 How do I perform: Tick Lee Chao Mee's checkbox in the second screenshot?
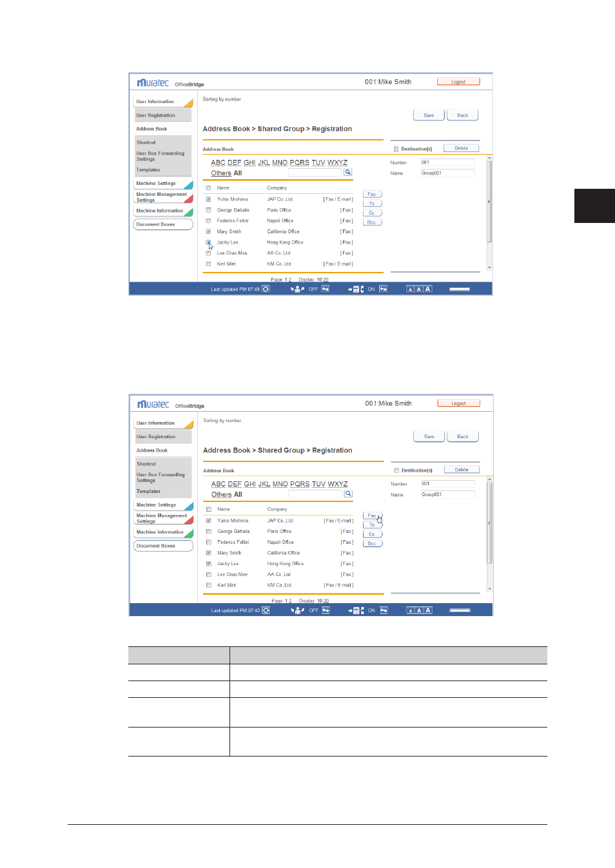coord(209,574)
